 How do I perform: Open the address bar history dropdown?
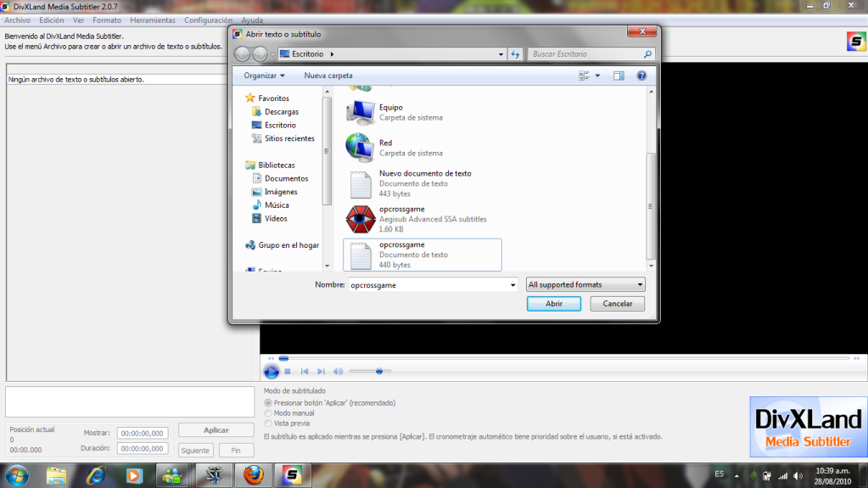[501, 54]
